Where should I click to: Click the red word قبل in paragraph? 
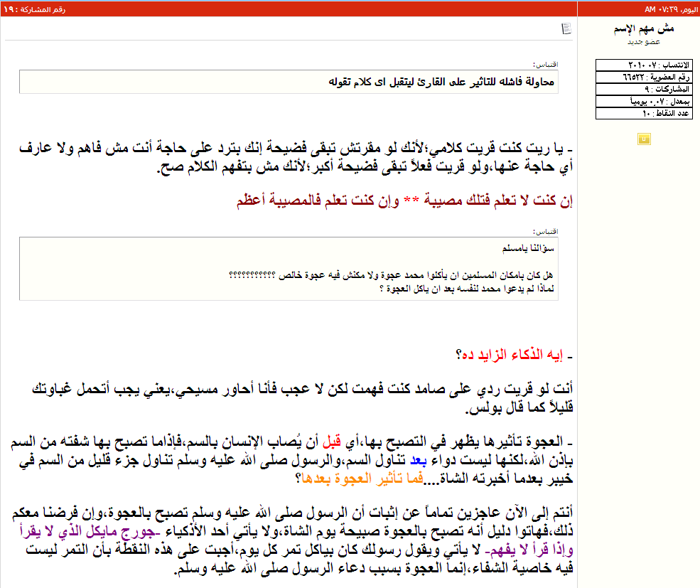pyautogui.click(x=331, y=440)
